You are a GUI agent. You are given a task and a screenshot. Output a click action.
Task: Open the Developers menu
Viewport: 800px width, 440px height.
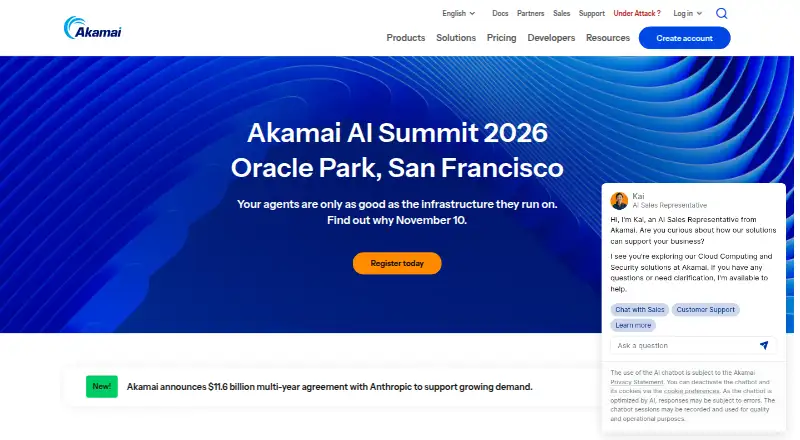551,38
